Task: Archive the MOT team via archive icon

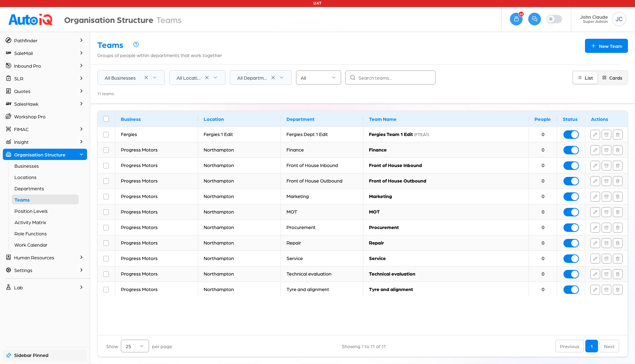Action: tap(606, 212)
